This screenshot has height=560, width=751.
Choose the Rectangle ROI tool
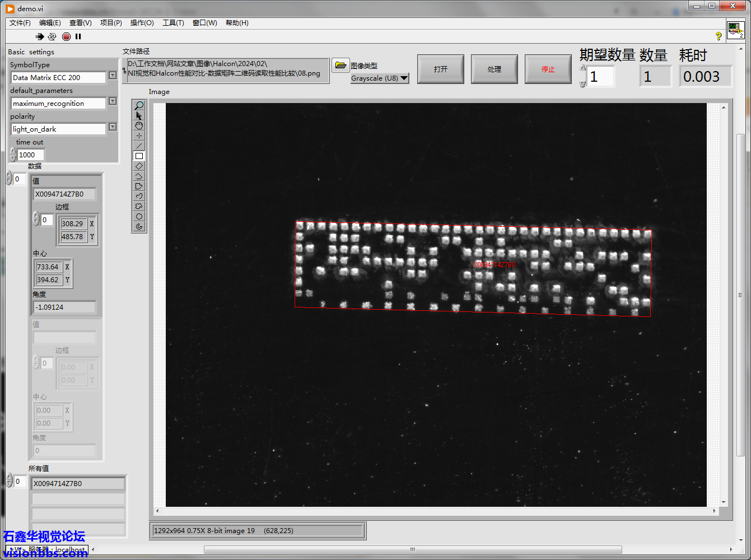(x=139, y=156)
